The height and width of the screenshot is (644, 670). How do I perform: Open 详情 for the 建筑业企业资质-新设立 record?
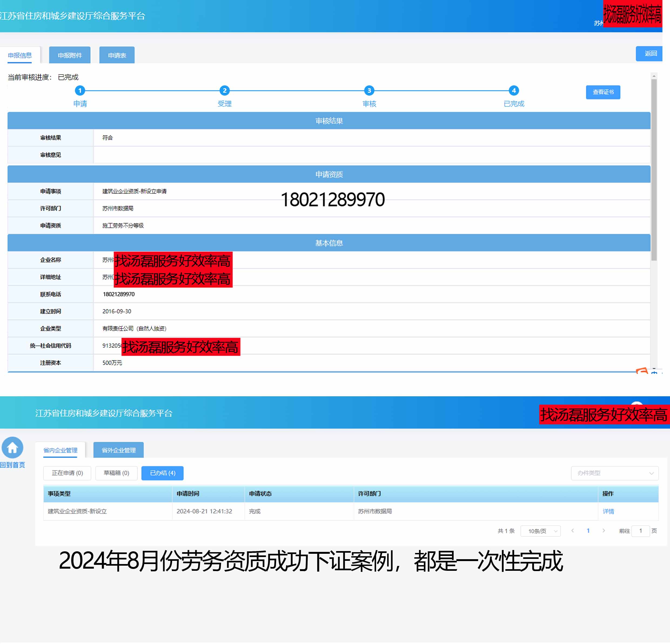tap(608, 511)
